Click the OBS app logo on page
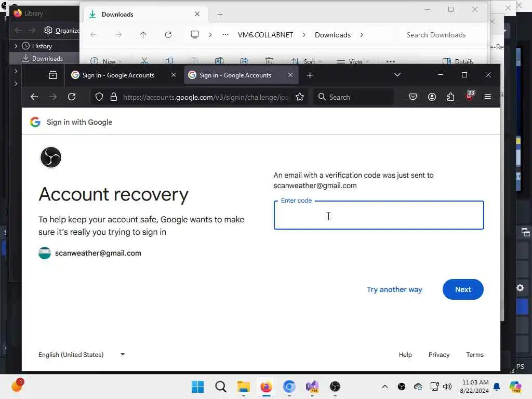This screenshot has height=399, width=532. coord(51,157)
